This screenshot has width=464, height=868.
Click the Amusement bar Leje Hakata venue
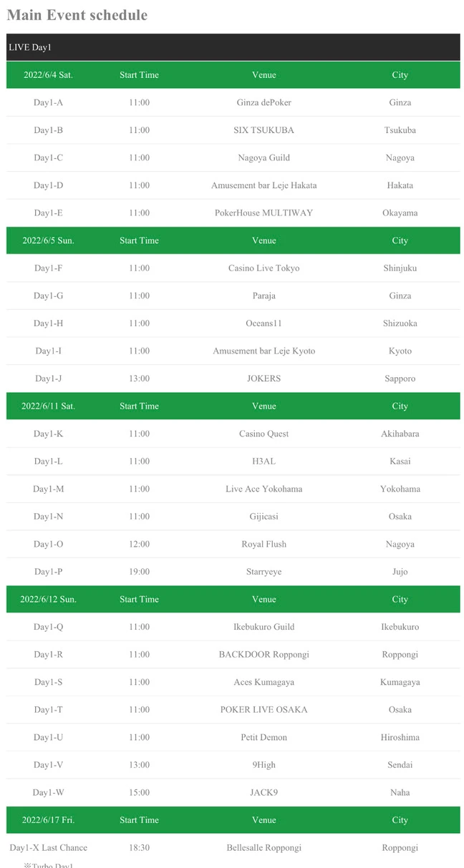click(x=264, y=185)
